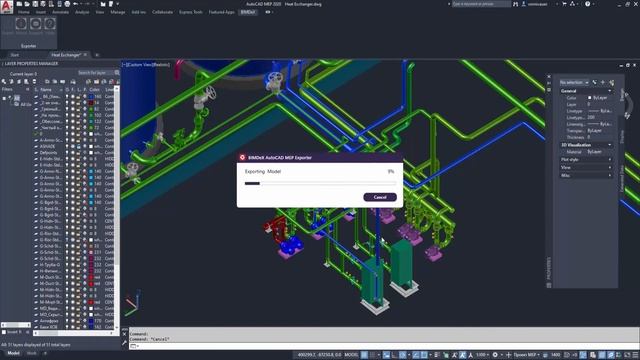The image size is (640, 360).
Task: Open the Customize Quick Access Toolbar dropdown arrow
Action: [x=118, y=4]
